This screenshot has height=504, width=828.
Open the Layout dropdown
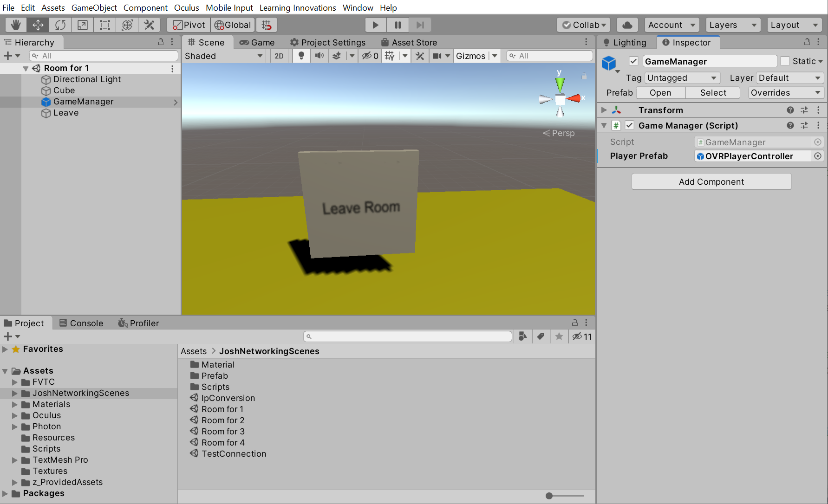pyautogui.click(x=795, y=25)
